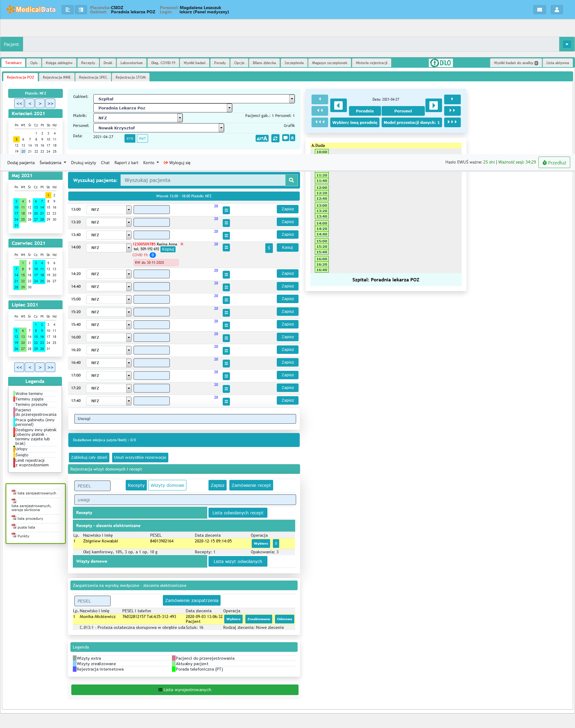The width and height of the screenshot is (575, 728).
Task: Open the messages envelope icon
Action: 539,10
